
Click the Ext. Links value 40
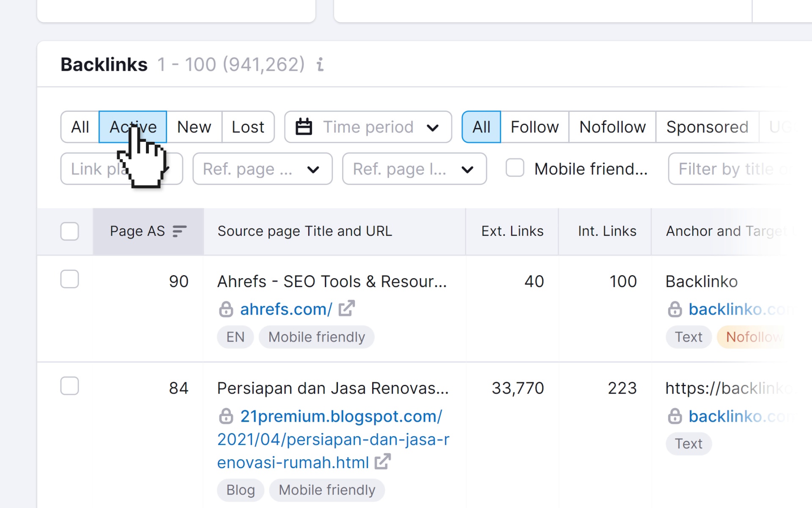click(534, 282)
